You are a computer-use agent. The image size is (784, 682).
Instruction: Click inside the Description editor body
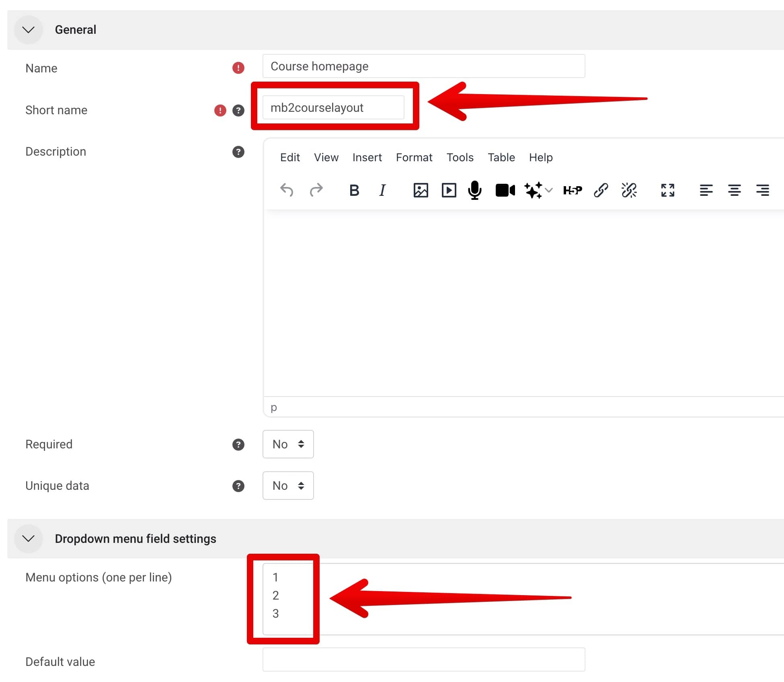523,304
